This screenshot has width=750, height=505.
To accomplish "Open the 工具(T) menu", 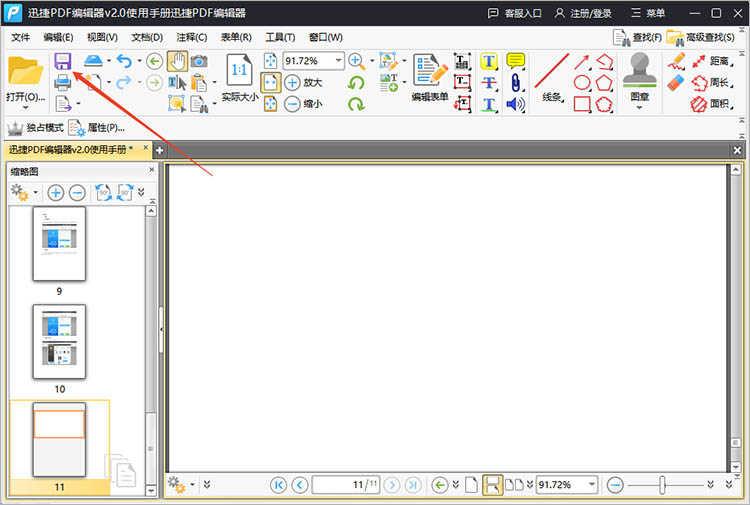I will pos(280,37).
